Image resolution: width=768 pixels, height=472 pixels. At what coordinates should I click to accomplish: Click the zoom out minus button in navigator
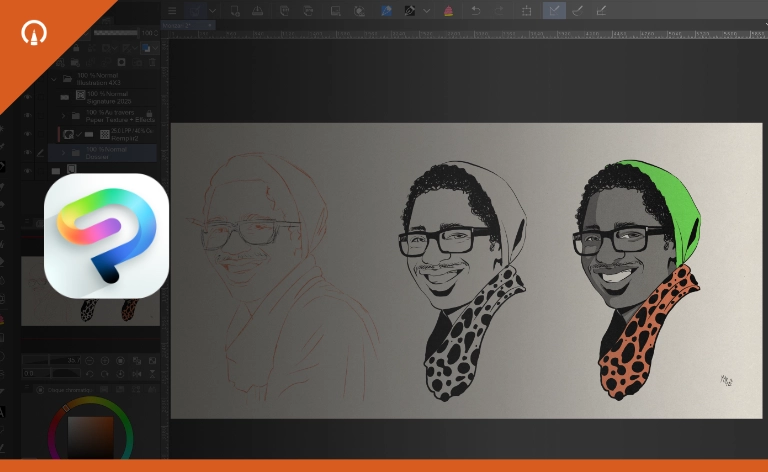coord(89,361)
